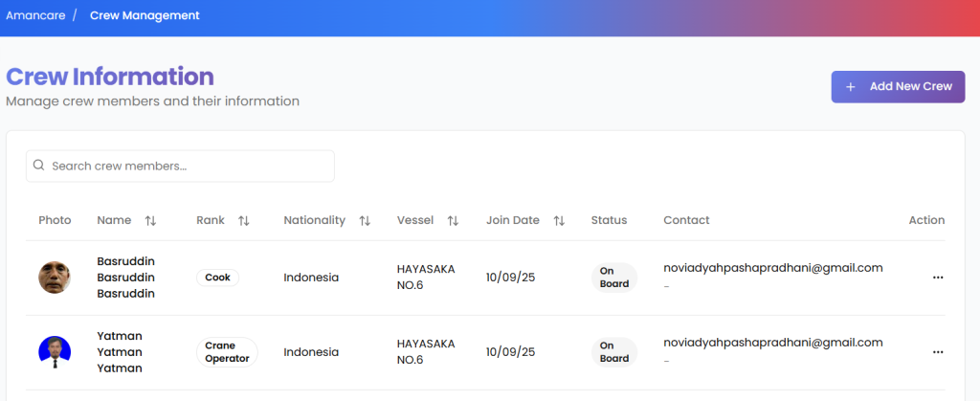Screen dimensions: 980x401
Task: Click the search magnifier icon
Action: [39, 166]
